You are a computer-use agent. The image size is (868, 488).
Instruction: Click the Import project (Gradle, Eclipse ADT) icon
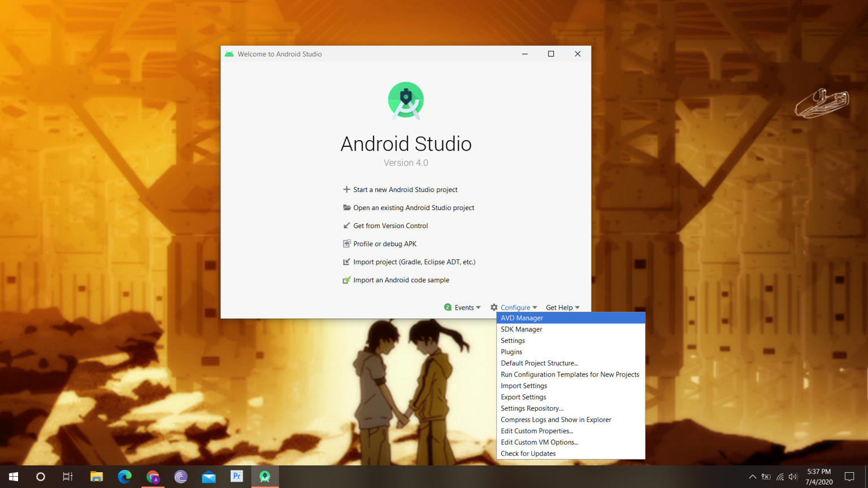346,262
